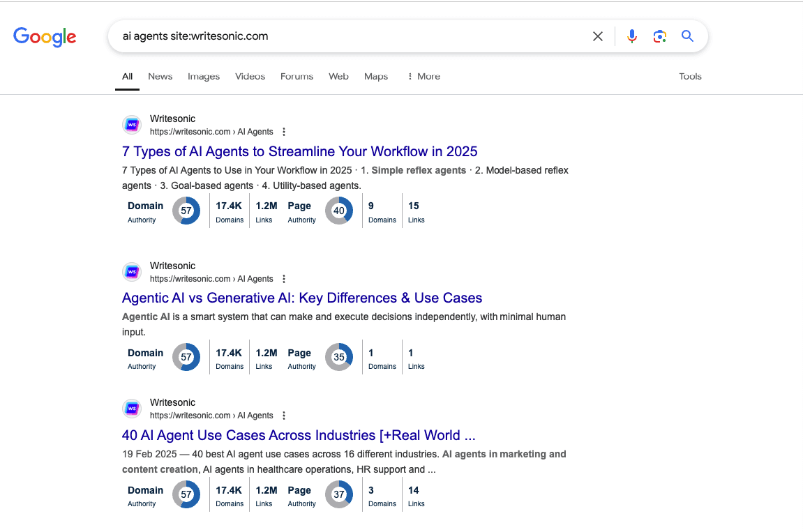The height and width of the screenshot is (532, 803).
Task: Open Google Lens image search icon
Action: coord(659,36)
